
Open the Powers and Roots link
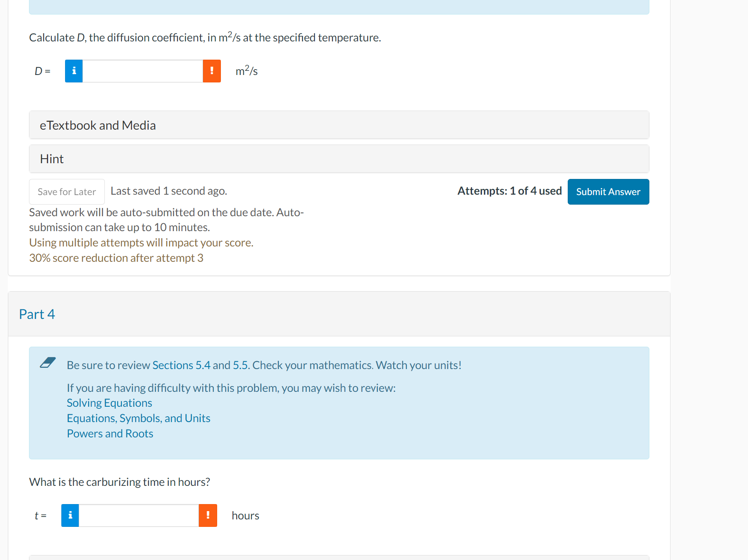click(x=110, y=433)
